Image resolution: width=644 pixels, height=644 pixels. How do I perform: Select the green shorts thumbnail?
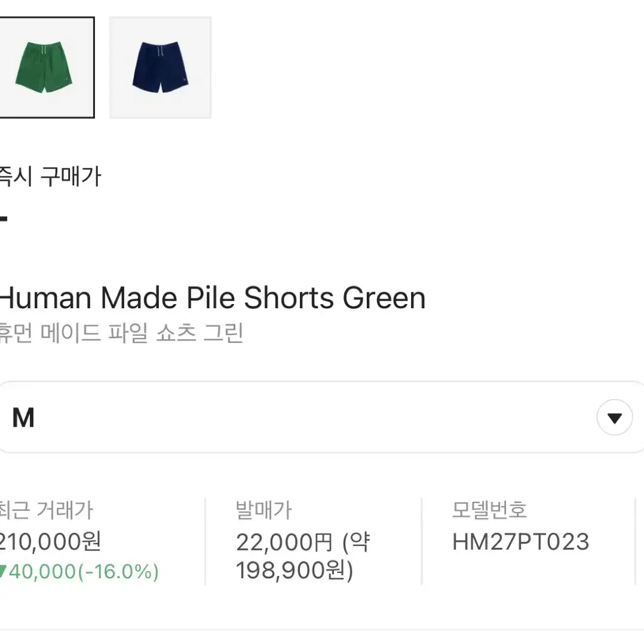tap(47, 68)
